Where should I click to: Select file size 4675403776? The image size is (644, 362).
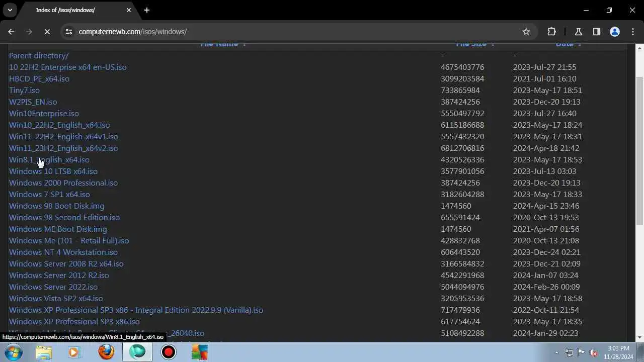pos(462,67)
